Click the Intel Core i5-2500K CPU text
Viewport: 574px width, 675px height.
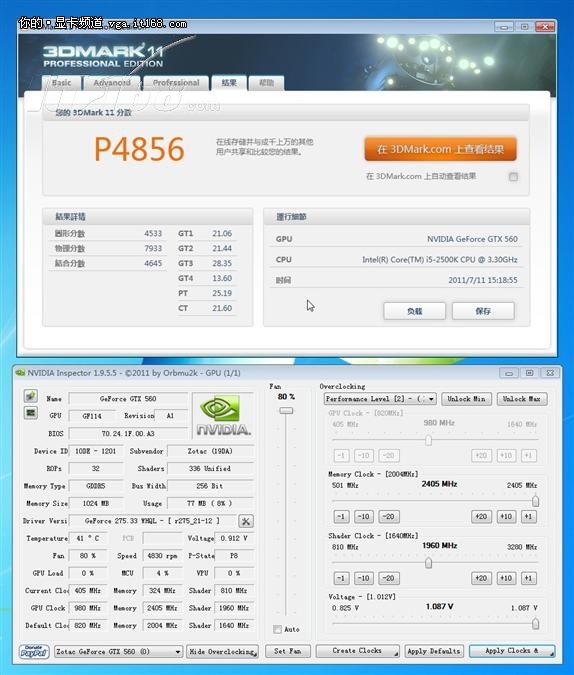(440, 260)
